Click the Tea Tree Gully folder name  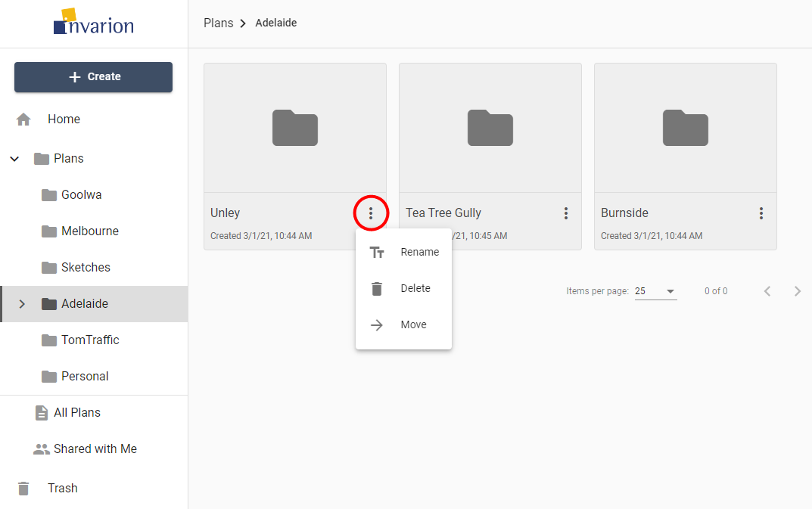pyautogui.click(x=443, y=213)
